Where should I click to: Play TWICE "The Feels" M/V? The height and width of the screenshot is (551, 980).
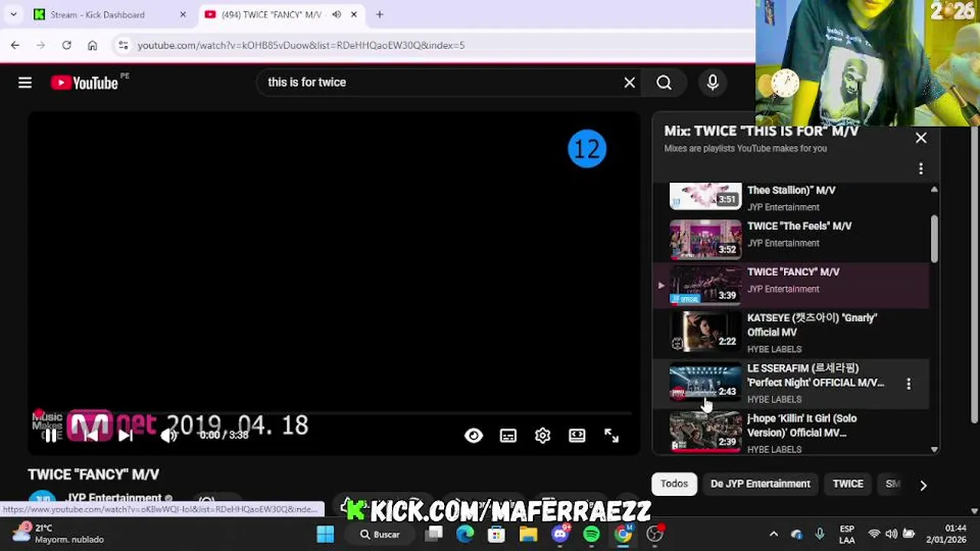tap(792, 240)
